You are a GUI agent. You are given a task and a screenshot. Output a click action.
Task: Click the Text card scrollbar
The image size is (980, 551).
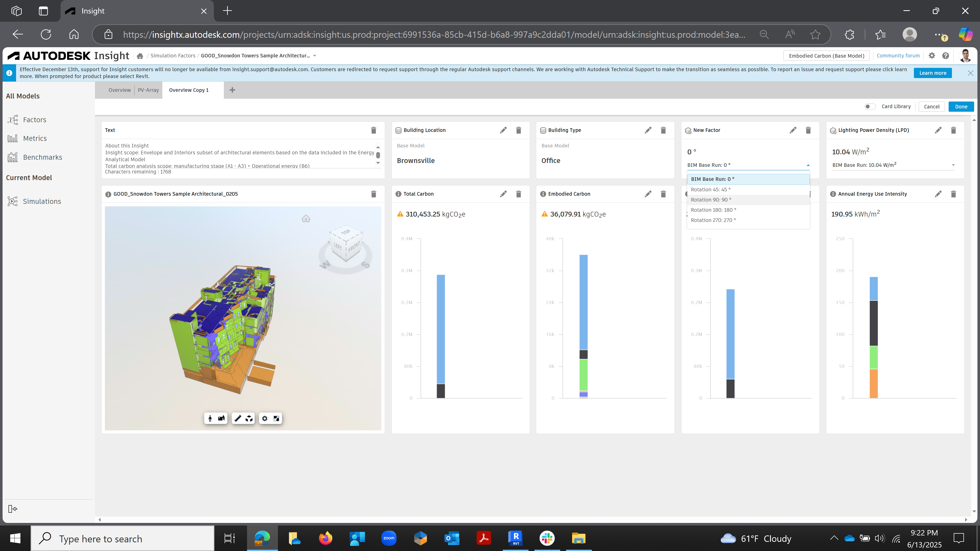378,155
